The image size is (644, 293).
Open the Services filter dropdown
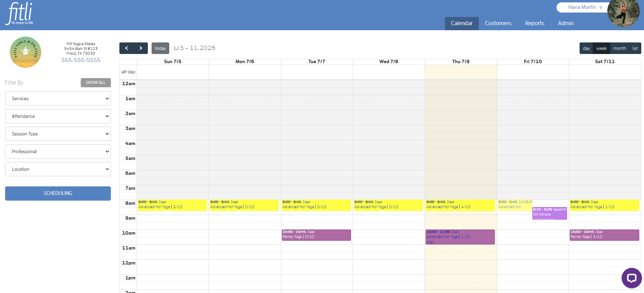pyautogui.click(x=58, y=98)
